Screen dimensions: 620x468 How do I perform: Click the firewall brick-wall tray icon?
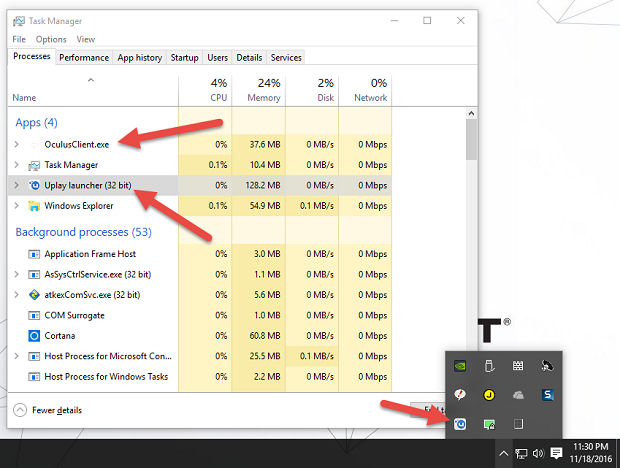pos(518,366)
